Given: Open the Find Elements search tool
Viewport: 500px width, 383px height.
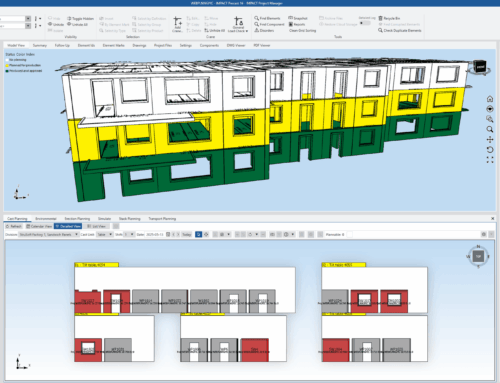Looking at the screenshot, I should pyautogui.click(x=267, y=18).
